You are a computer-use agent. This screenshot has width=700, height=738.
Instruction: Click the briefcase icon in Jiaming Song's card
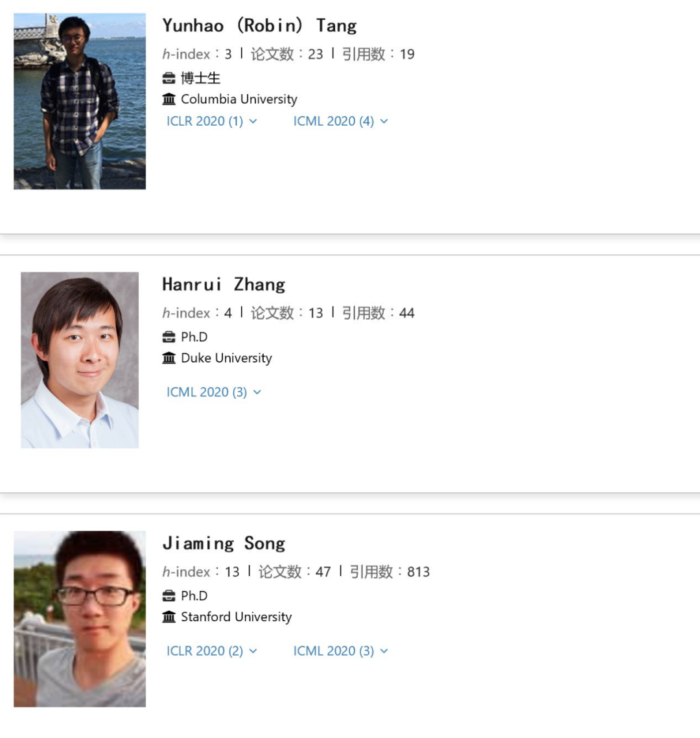click(x=169, y=596)
